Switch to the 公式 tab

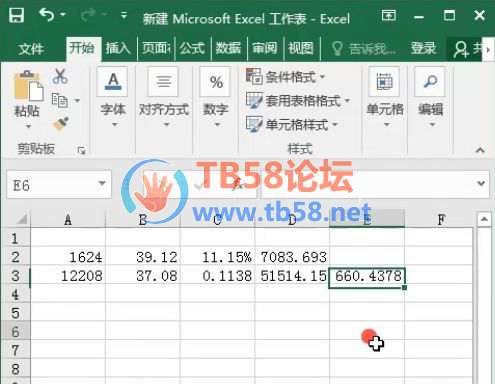click(x=192, y=49)
